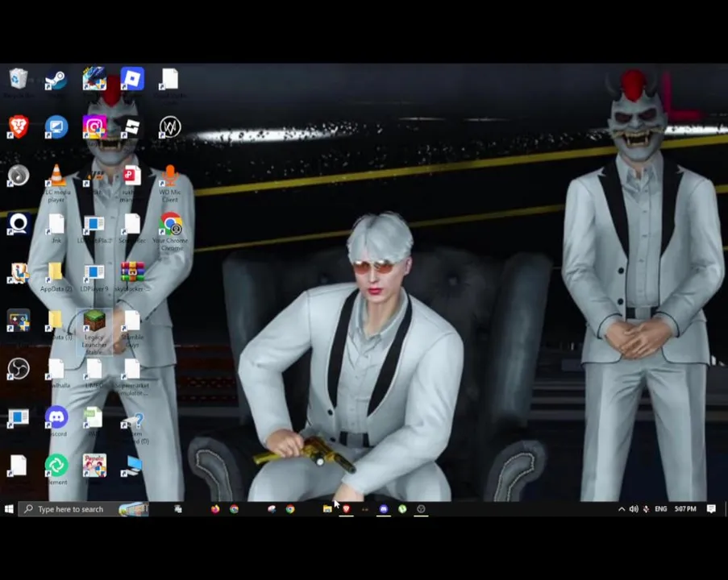Select Legacy Launcher Stable Minecraft icon

coord(94,332)
